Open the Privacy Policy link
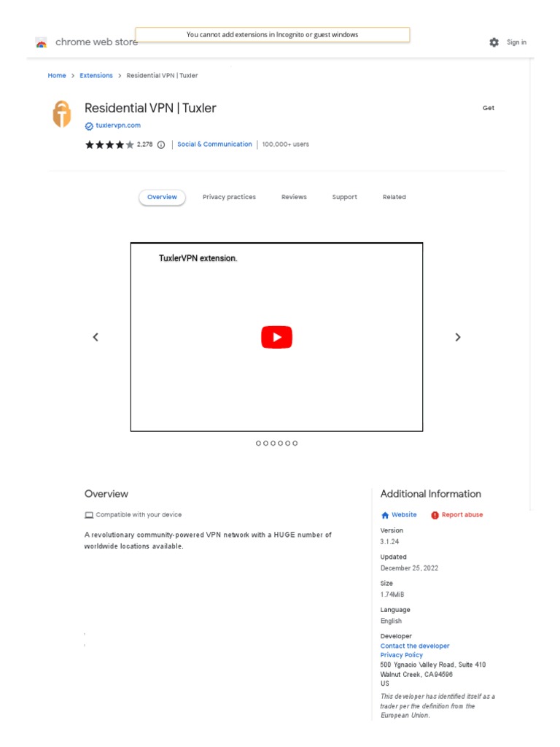The height and width of the screenshot is (747, 560). point(402,656)
